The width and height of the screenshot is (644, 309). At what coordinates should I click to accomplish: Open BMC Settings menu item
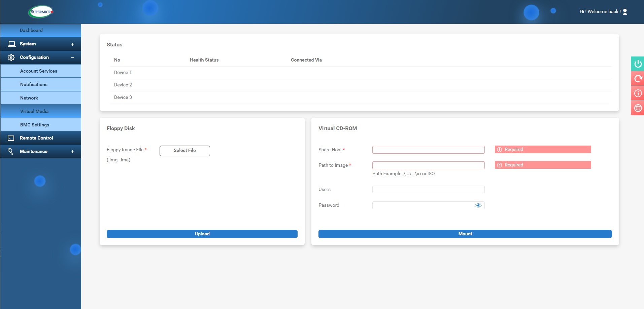point(35,125)
